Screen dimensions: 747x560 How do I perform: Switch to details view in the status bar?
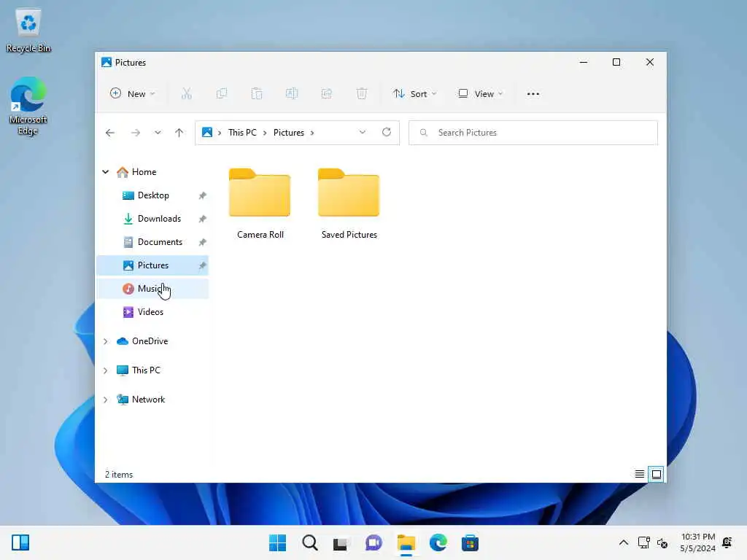click(639, 474)
